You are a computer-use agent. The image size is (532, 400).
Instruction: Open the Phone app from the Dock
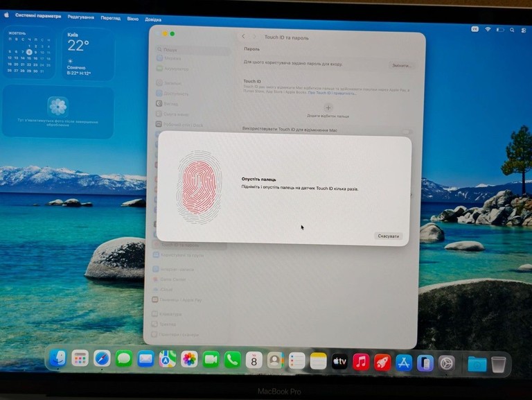pos(233,360)
